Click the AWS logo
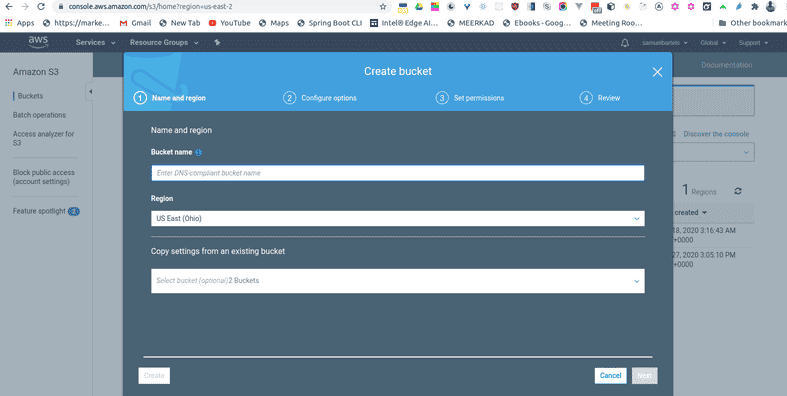Image resolution: width=787 pixels, height=396 pixels. [x=38, y=43]
